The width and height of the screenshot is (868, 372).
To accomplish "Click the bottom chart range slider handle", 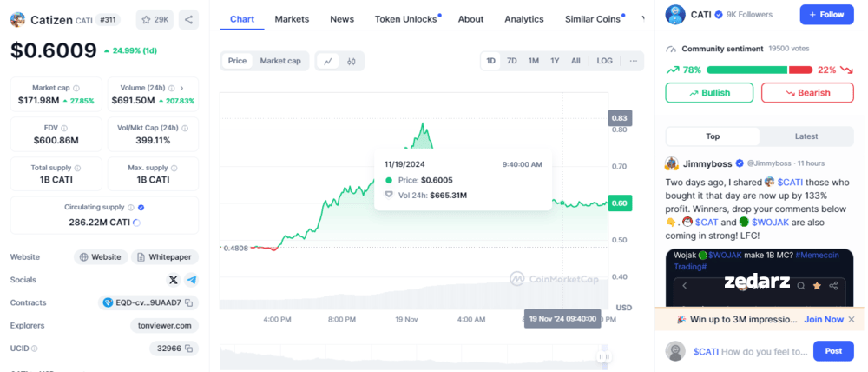I will pos(604,357).
